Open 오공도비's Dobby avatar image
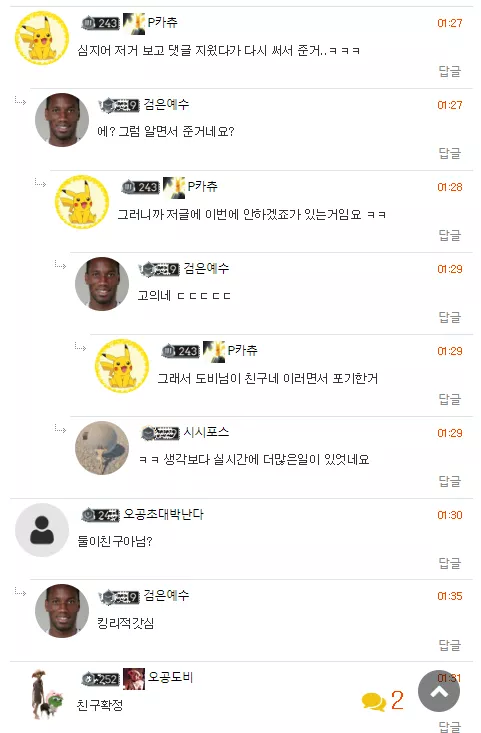 pos(45,694)
